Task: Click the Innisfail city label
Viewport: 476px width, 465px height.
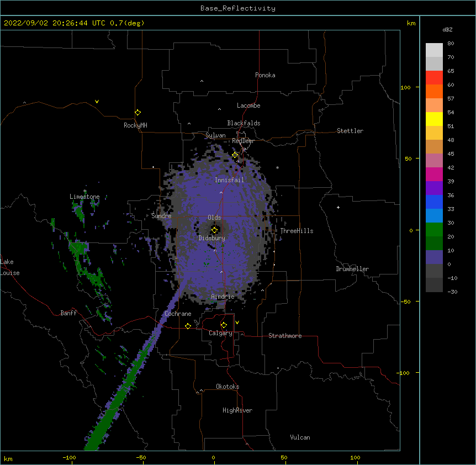Action: tap(229, 180)
